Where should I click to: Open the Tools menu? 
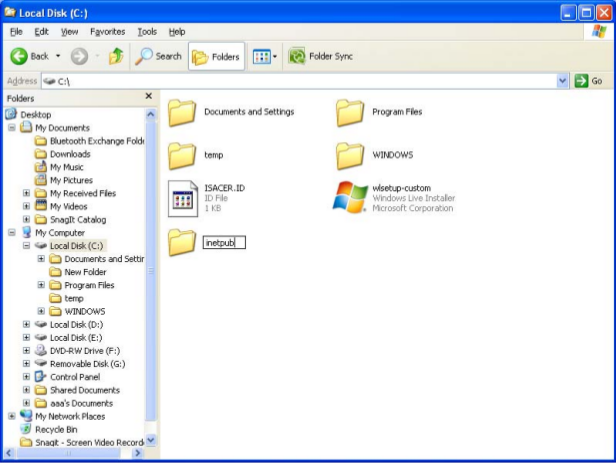pos(147,32)
